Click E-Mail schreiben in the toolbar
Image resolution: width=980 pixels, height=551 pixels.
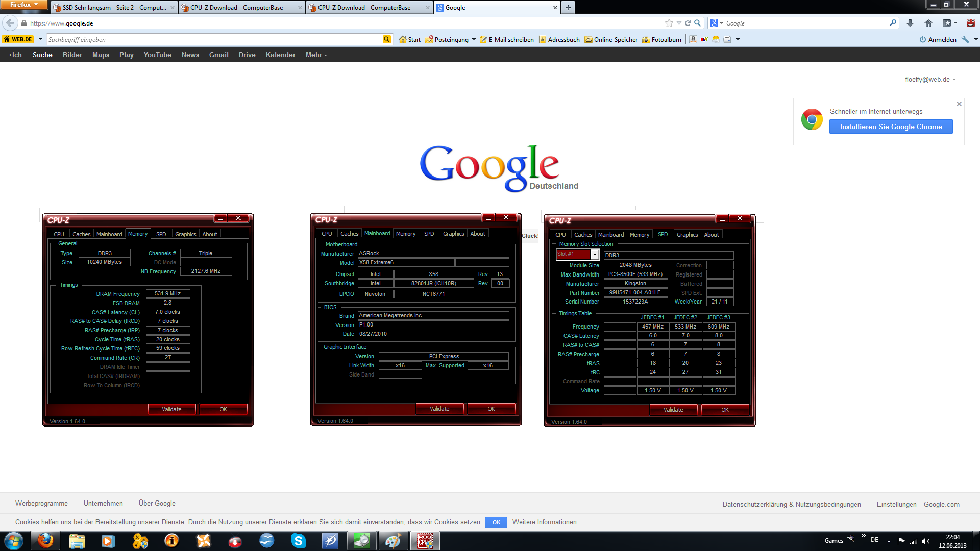(x=507, y=39)
